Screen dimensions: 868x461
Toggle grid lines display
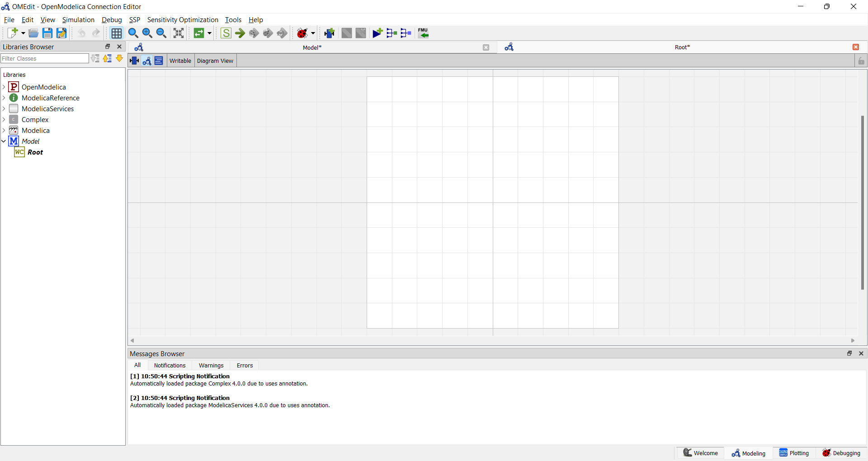click(x=116, y=33)
